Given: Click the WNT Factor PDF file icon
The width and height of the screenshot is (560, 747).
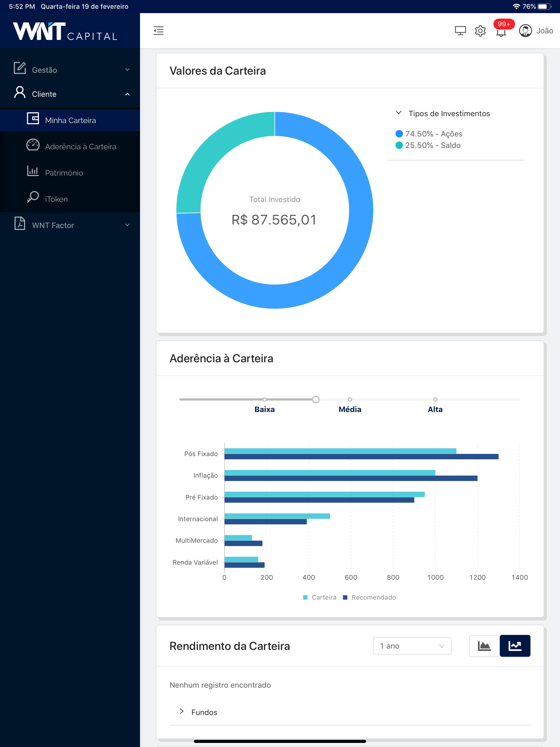Looking at the screenshot, I should click(20, 223).
